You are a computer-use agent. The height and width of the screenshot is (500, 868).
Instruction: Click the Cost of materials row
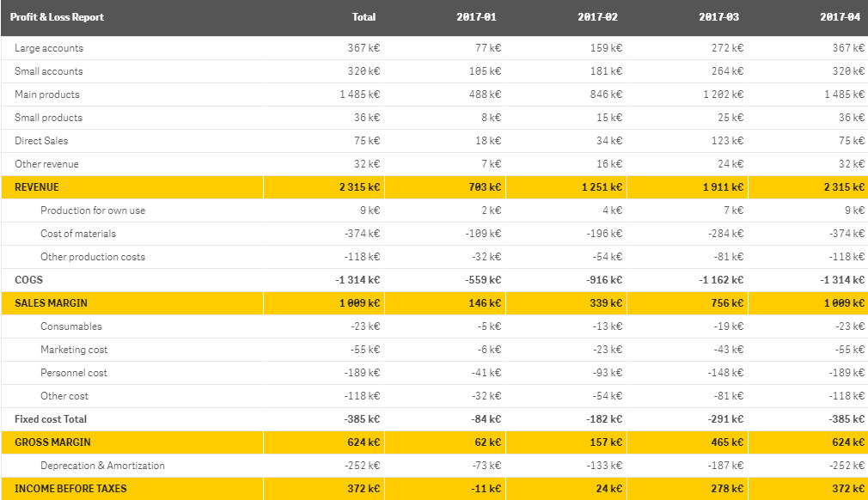(x=434, y=234)
